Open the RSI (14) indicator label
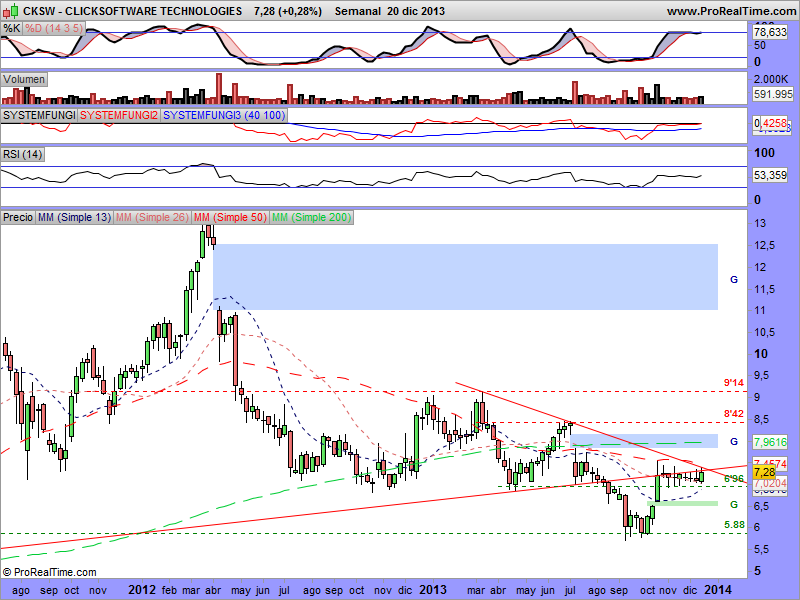This screenshot has width=800, height=600. pyautogui.click(x=24, y=154)
